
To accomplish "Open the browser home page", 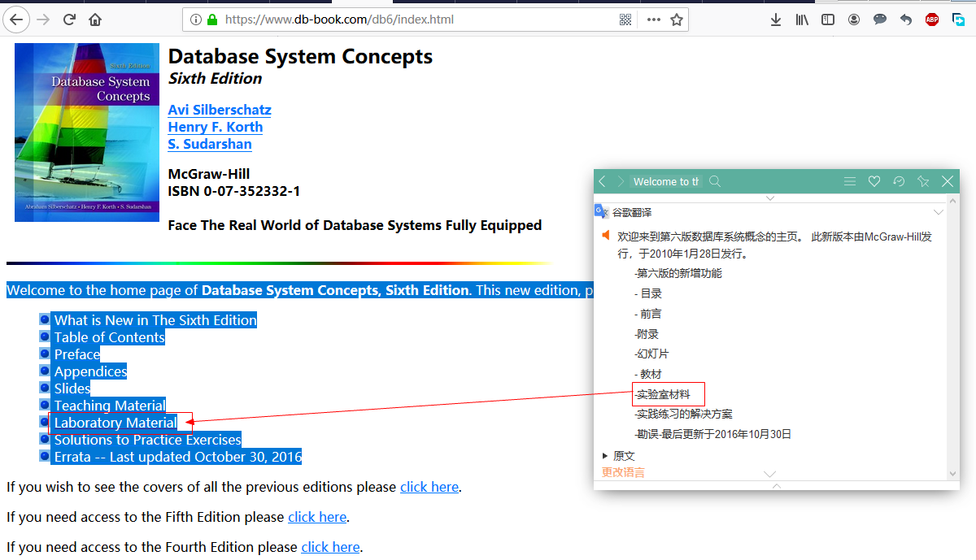I will [95, 20].
